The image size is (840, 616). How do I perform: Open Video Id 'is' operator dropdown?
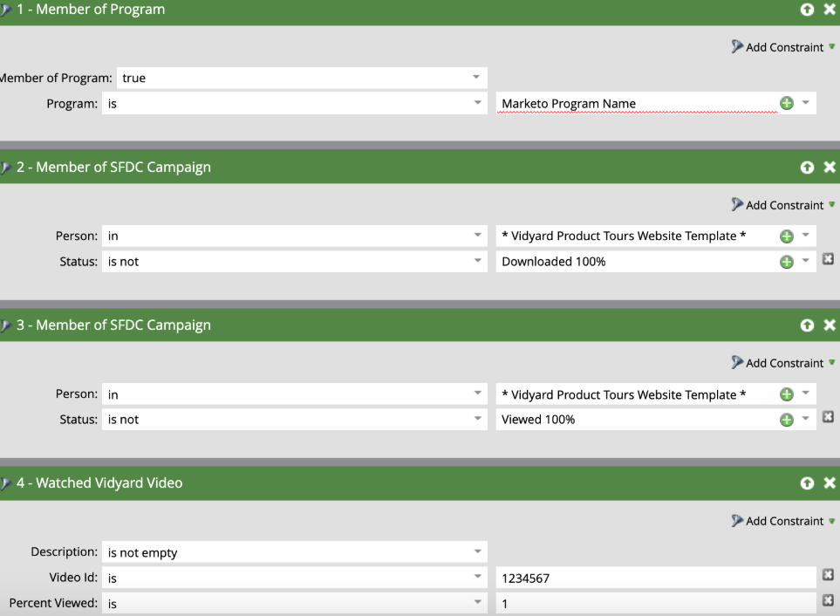coord(477,577)
